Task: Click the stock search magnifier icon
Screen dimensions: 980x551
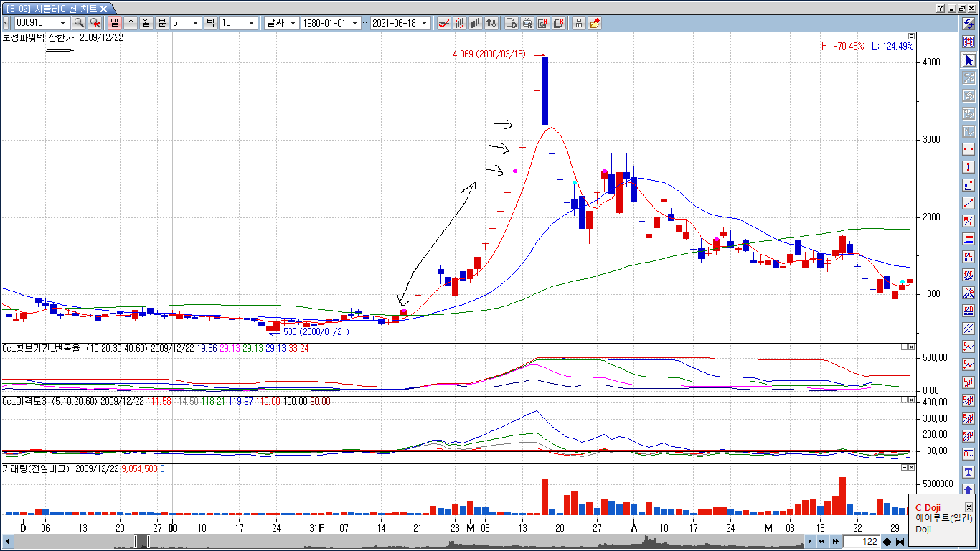Action: tap(79, 23)
